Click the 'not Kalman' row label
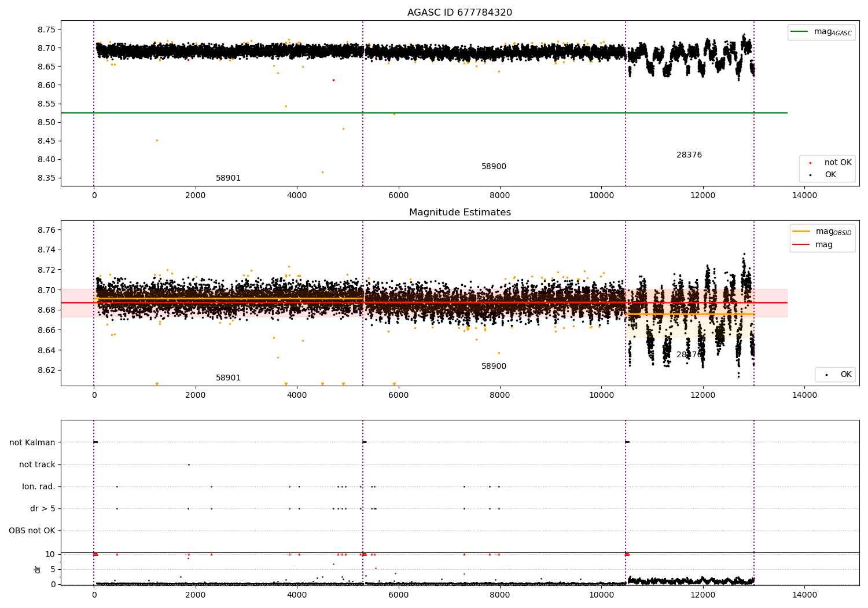The height and width of the screenshot is (608, 868). coord(32,442)
